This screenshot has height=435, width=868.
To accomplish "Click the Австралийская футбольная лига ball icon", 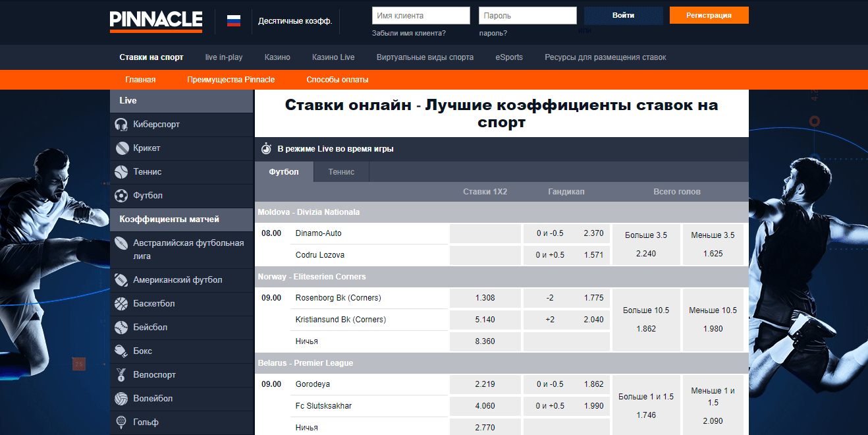I will point(121,243).
